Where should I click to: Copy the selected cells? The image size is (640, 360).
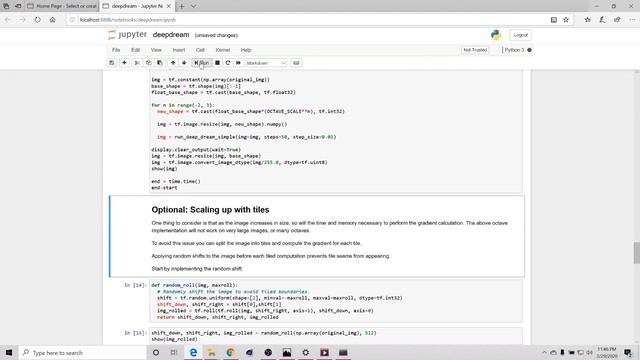click(x=149, y=63)
